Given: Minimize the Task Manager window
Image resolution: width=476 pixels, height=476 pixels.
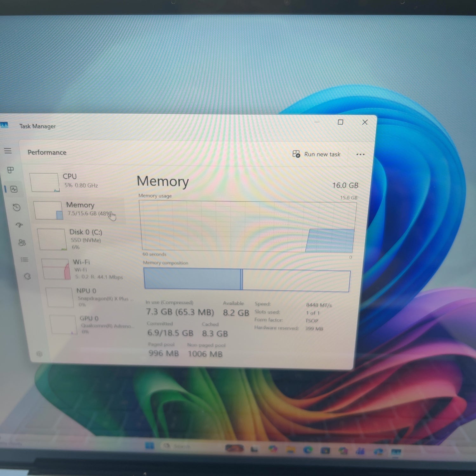Looking at the screenshot, I should click(x=317, y=122).
